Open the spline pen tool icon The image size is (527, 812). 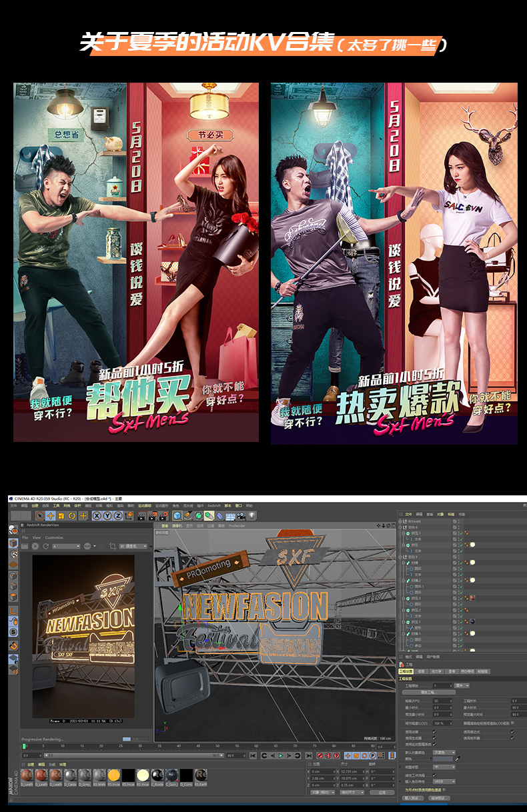tap(189, 515)
